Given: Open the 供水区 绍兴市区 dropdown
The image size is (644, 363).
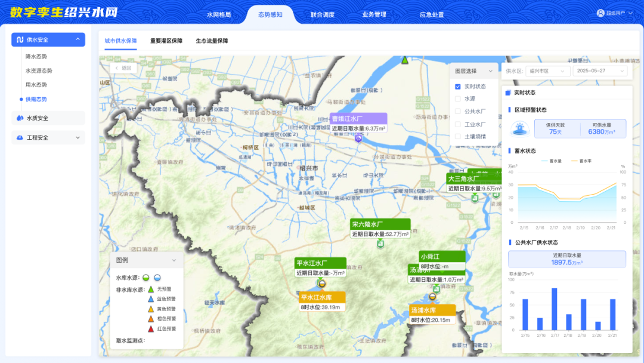Looking at the screenshot, I should (547, 71).
